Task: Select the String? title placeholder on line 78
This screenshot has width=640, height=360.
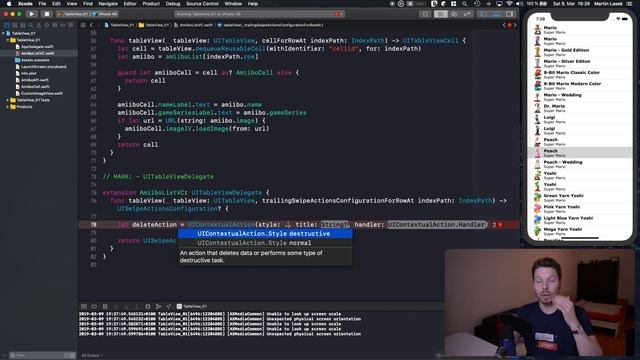Action: coord(334,225)
